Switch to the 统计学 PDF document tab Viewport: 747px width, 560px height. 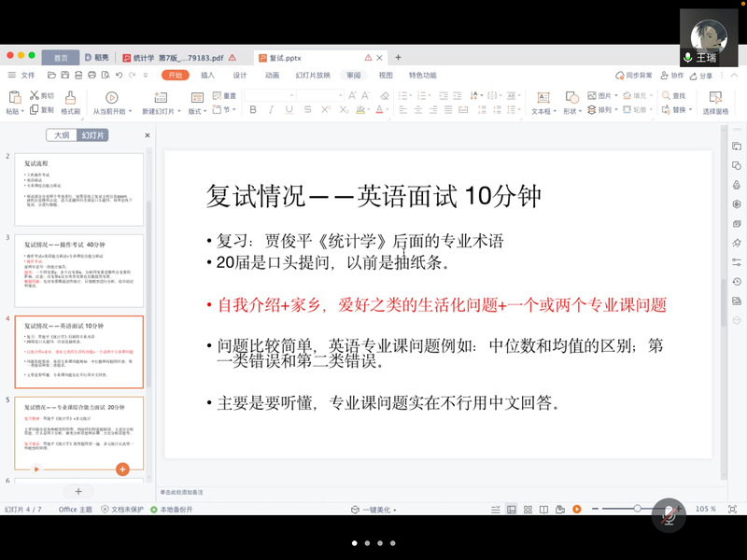click(x=175, y=57)
